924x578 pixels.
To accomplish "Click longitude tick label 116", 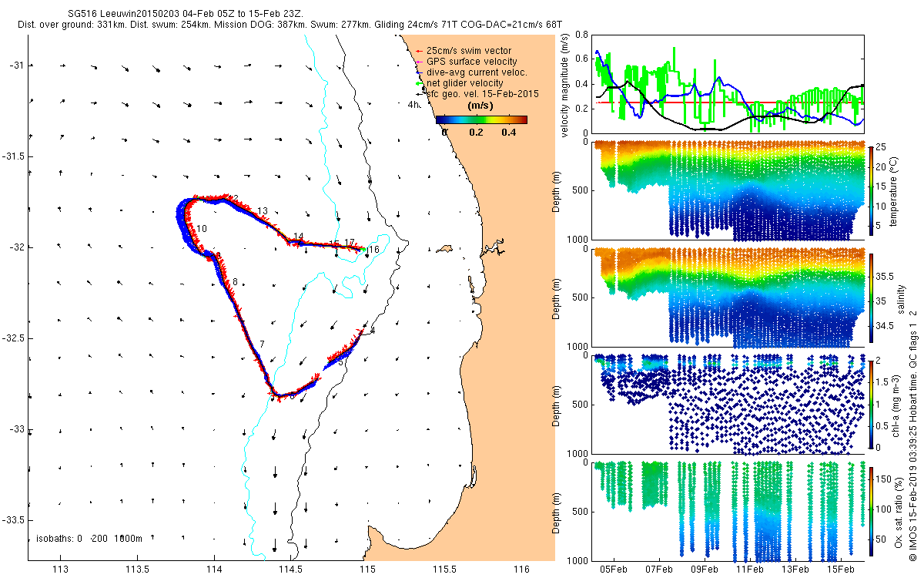I will point(522,570).
